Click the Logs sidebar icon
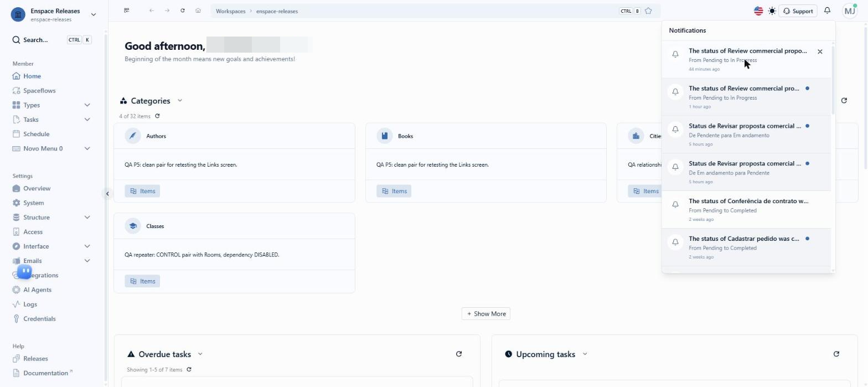Image resolution: width=868 pixels, height=387 pixels. 16,305
